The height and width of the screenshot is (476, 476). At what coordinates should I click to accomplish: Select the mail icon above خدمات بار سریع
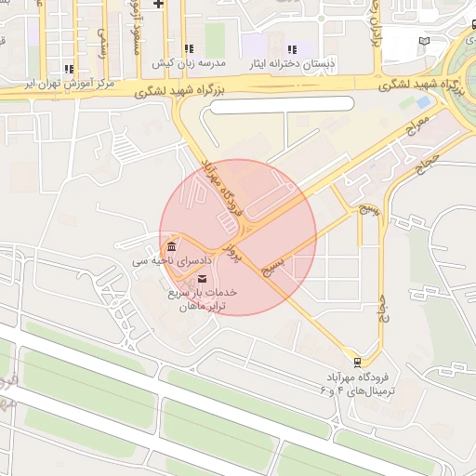pyautogui.click(x=202, y=279)
